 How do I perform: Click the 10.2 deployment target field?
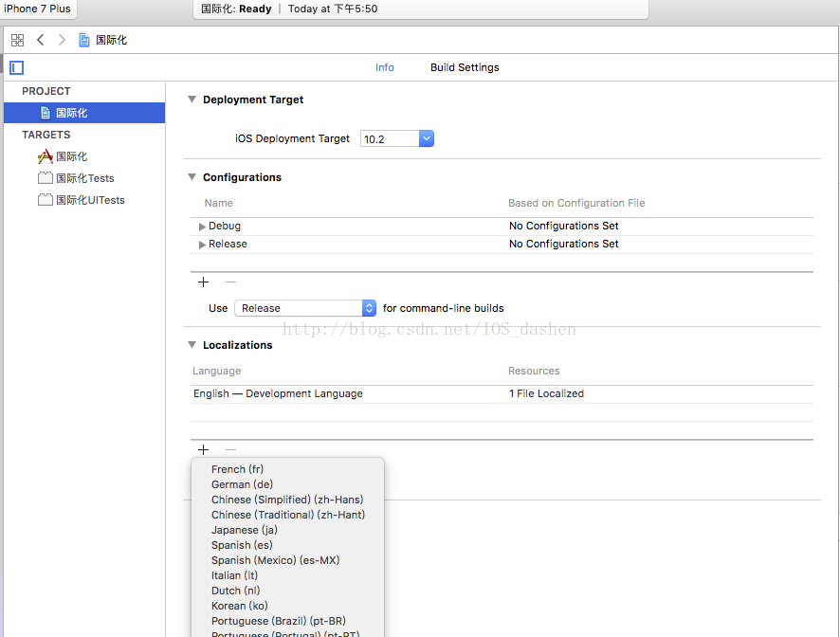[390, 139]
